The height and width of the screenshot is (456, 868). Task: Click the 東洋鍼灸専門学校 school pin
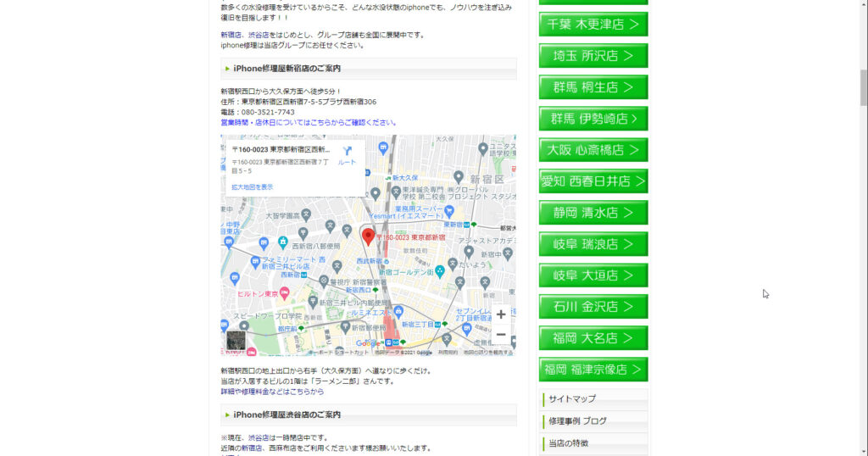(x=396, y=192)
